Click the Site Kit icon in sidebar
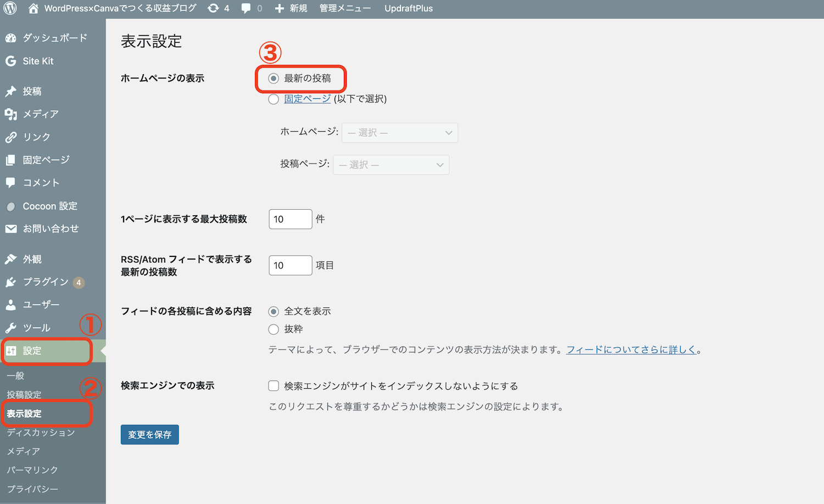Image resolution: width=824 pixels, height=504 pixels. point(11,61)
